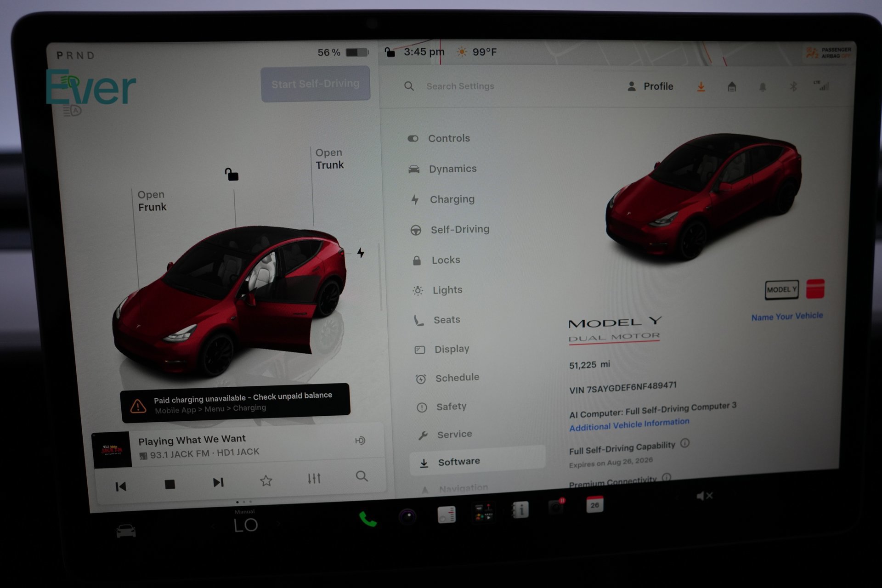
Task: Tap the passenger airbag off indicator
Action: click(x=829, y=52)
